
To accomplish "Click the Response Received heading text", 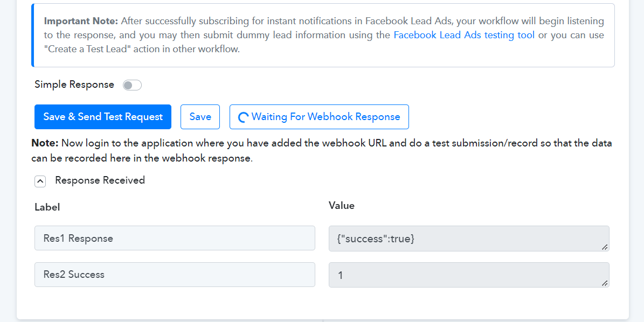I will click(100, 180).
